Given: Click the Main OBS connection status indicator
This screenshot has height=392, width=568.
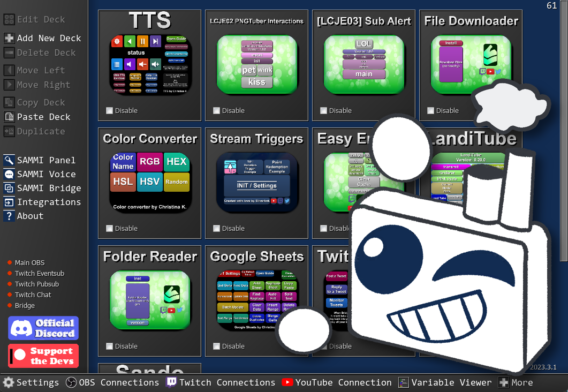Looking at the screenshot, I should [10, 262].
